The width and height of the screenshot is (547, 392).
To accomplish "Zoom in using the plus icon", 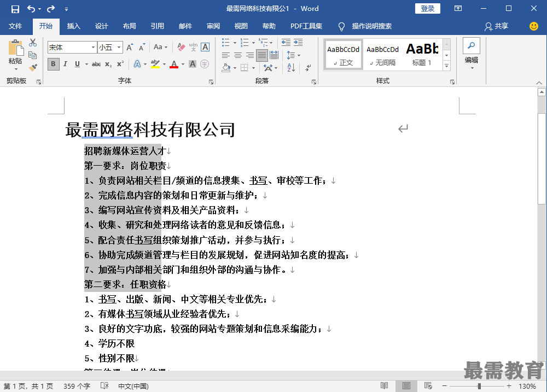I will [x=509, y=386].
